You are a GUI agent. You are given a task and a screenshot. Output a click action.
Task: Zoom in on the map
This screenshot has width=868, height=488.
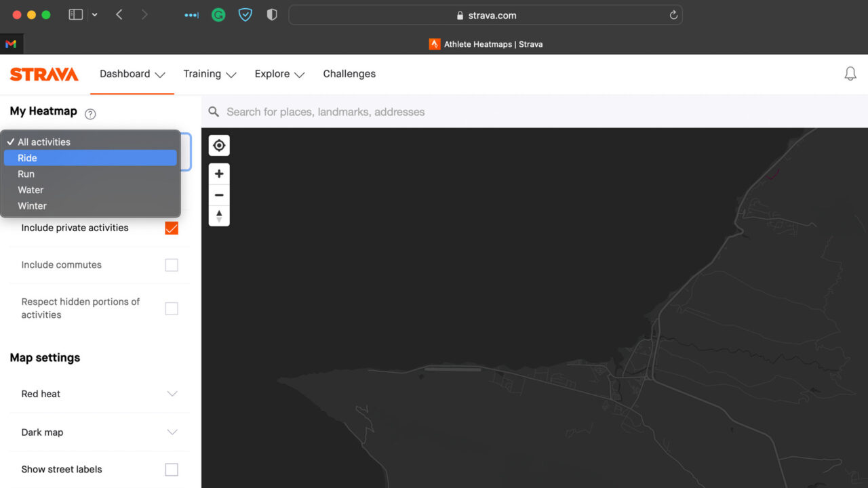pyautogui.click(x=219, y=174)
